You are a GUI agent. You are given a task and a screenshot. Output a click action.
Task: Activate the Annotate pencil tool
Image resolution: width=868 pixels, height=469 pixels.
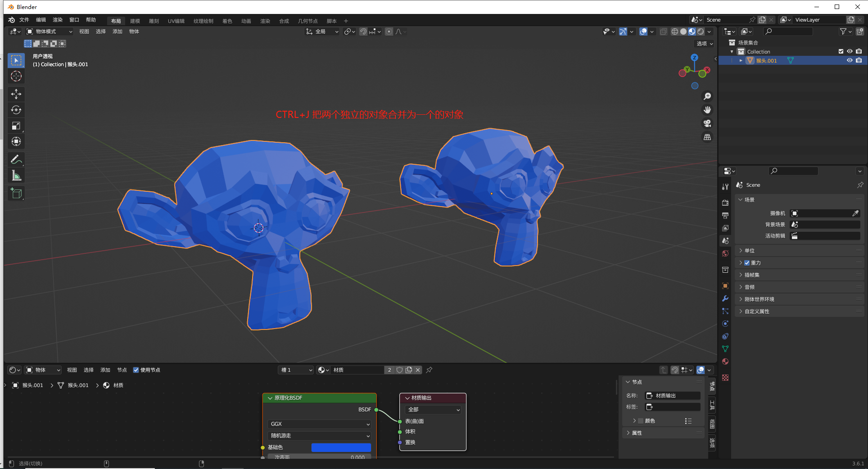16,159
